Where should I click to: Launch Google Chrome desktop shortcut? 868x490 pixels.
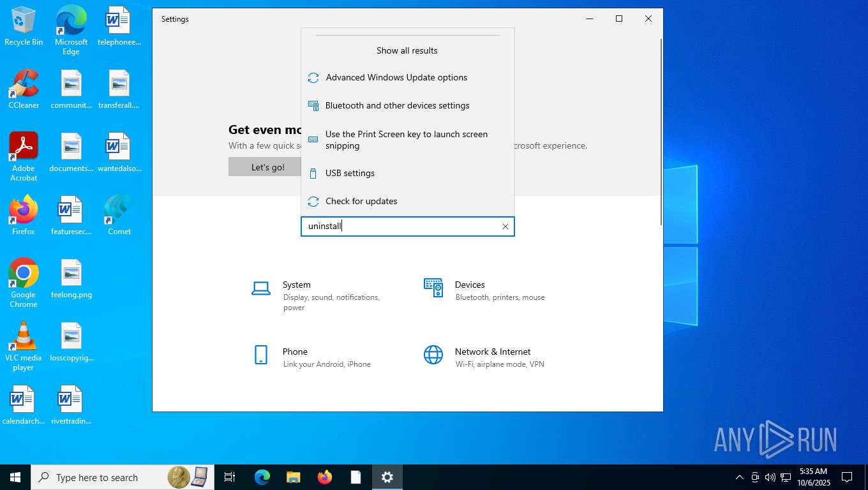tap(24, 283)
